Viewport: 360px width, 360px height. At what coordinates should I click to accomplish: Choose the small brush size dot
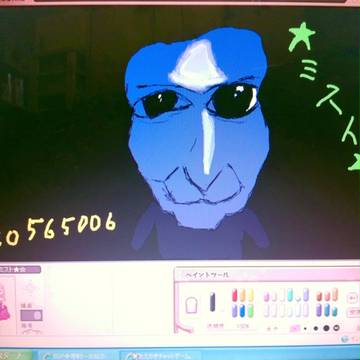[x=316, y=328]
